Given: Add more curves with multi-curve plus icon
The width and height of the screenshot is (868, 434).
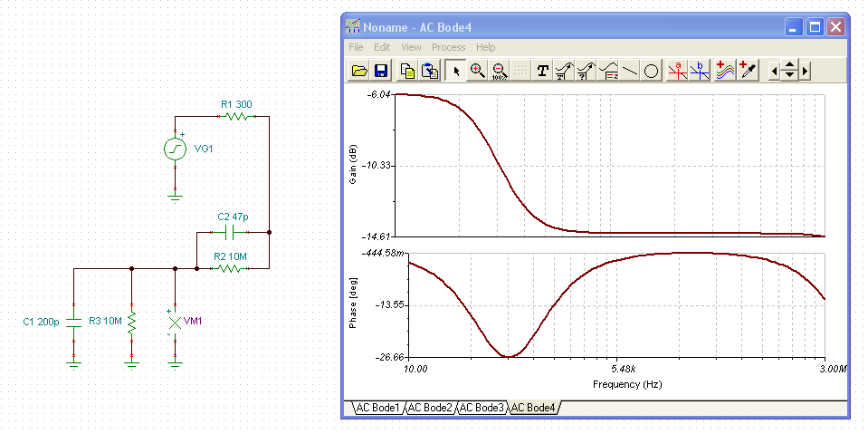Looking at the screenshot, I should coord(725,71).
